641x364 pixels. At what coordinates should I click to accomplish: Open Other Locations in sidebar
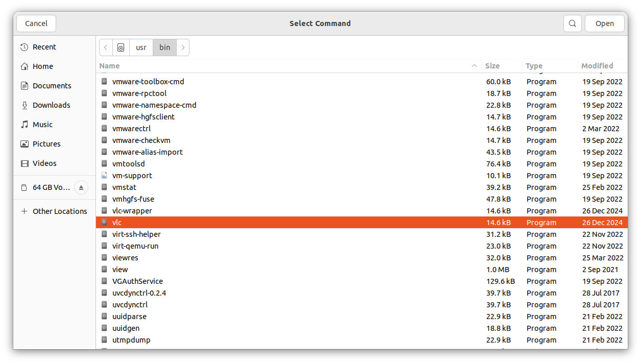click(55, 211)
